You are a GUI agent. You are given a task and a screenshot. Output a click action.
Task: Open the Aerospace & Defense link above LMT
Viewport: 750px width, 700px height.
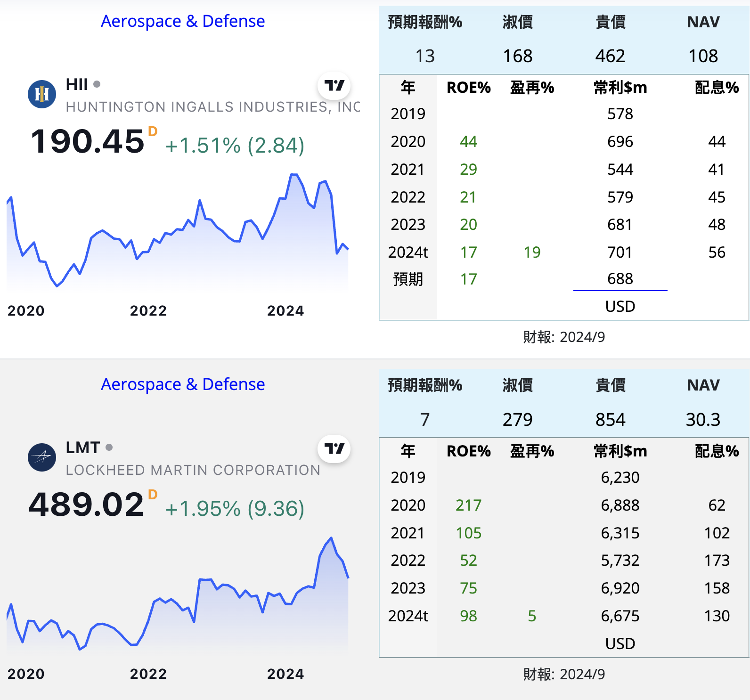coord(183,384)
